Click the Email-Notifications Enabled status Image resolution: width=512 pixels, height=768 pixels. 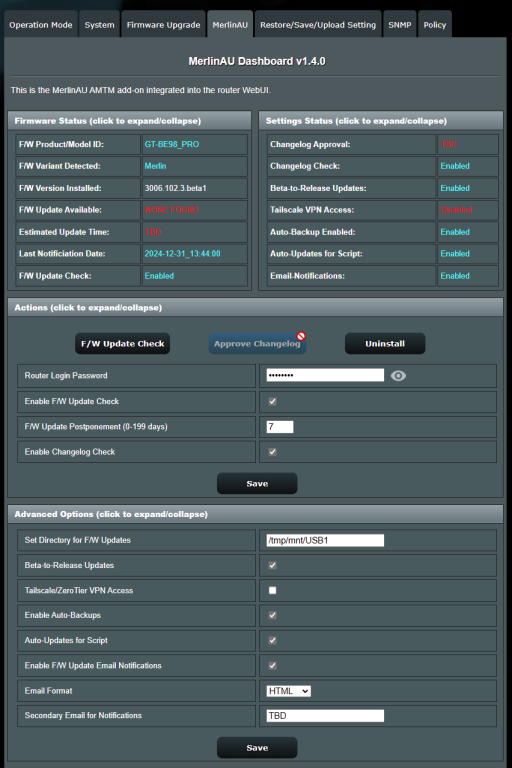point(455,276)
